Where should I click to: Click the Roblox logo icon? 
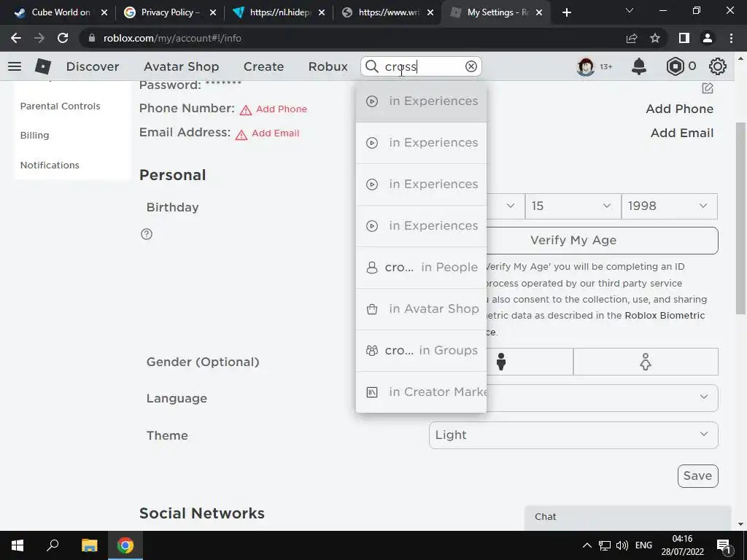pos(43,66)
